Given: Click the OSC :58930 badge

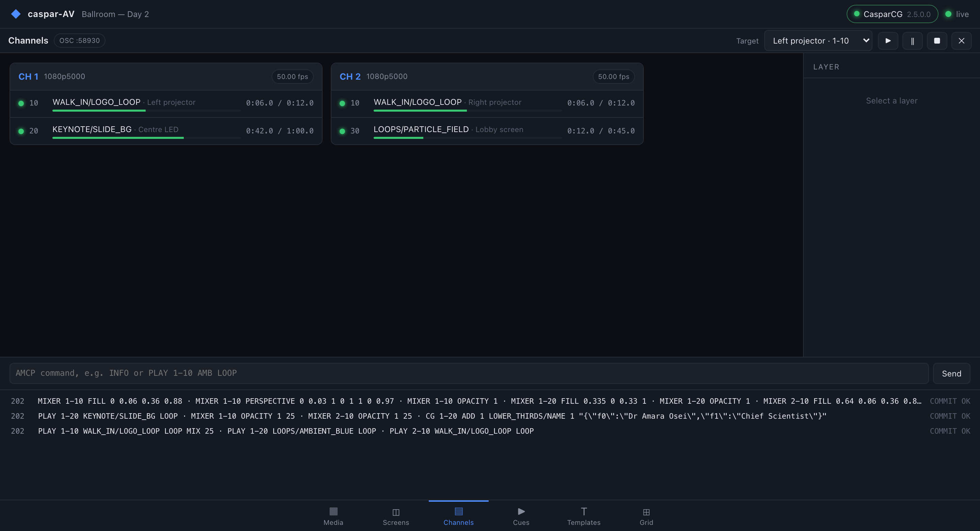Looking at the screenshot, I should pyautogui.click(x=80, y=41).
